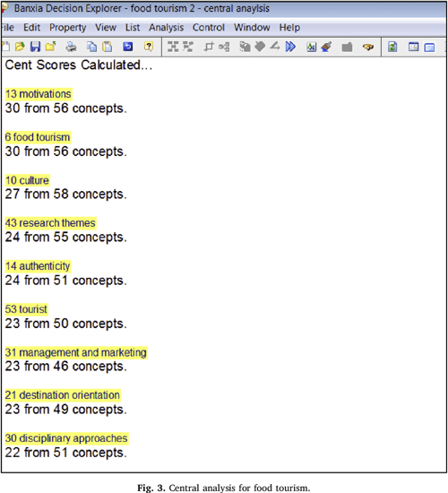The width and height of the screenshot is (448, 493).
Task: Open a model with the open-folder icon
Action: [20, 47]
